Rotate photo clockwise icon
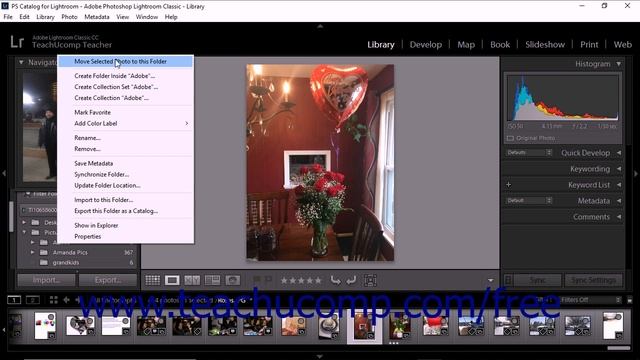 click(x=351, y=280)
